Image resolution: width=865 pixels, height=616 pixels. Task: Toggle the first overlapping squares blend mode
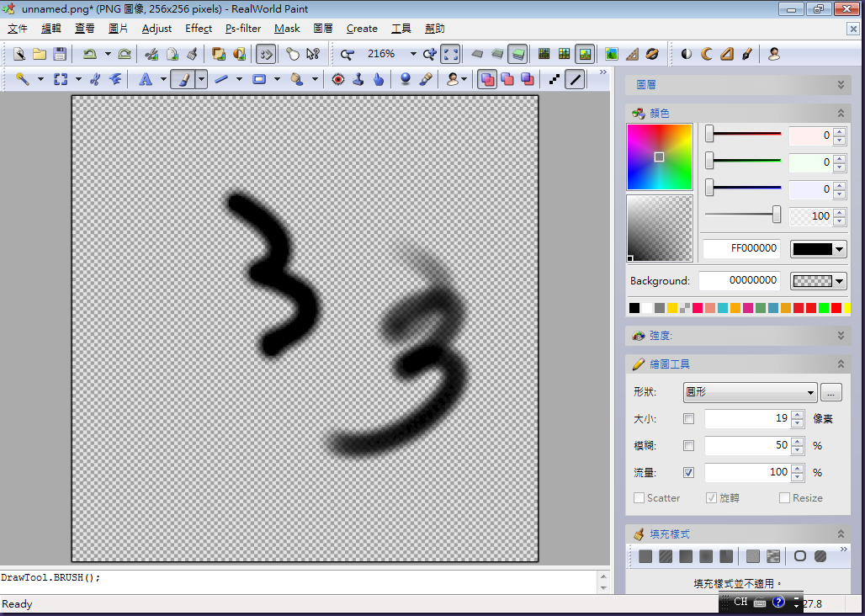[x=486, y=79]
